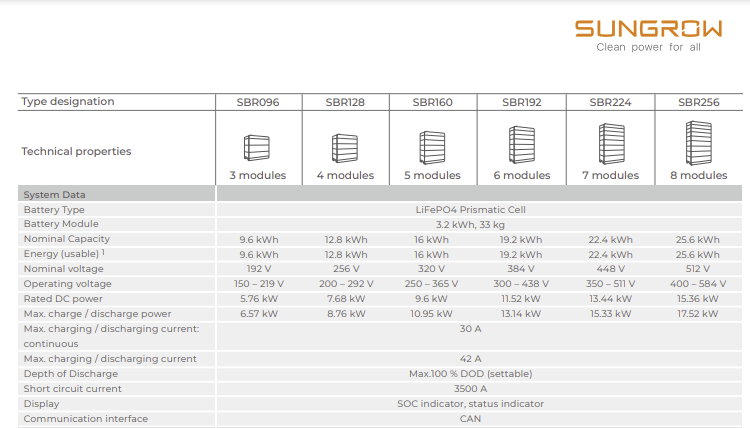The image size is (750, 428).
Task: Click the 192 V nominal voltage cell
Action: click(x=258, y=269)
